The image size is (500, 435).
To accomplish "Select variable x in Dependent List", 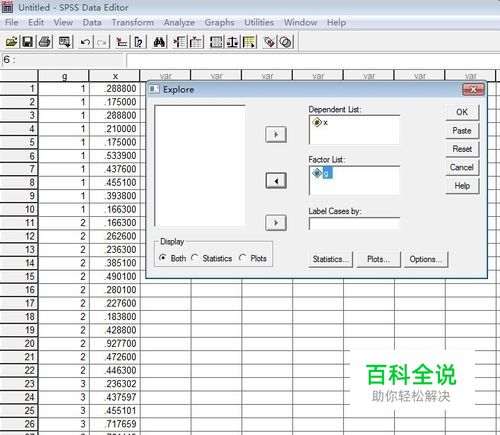I will pos(320,123).
